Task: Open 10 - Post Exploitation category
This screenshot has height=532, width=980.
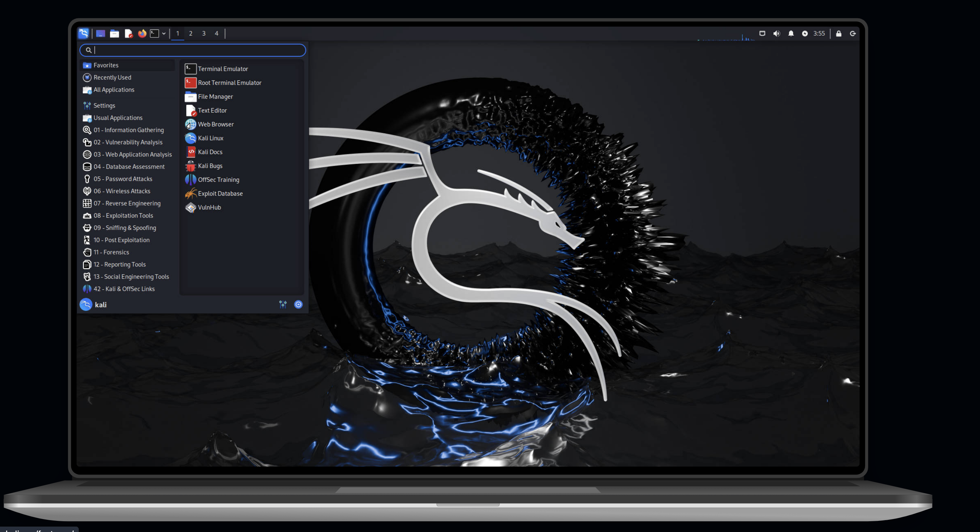Action: click(x=128, y=240)
